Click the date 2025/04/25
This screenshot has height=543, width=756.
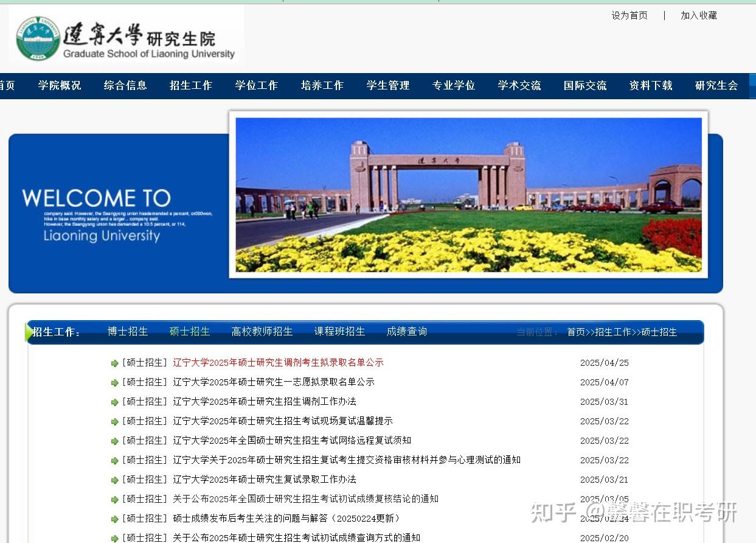pyautogui.click(x=605, y=363)
